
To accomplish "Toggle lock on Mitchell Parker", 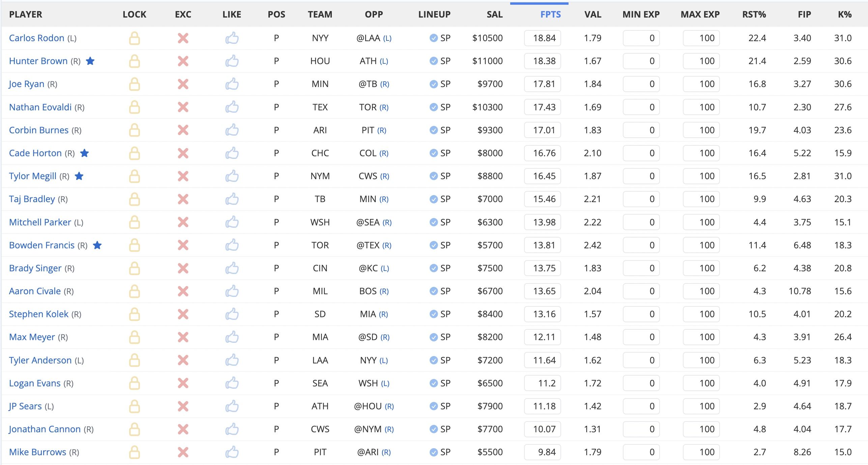I will [x=134, y=222].
